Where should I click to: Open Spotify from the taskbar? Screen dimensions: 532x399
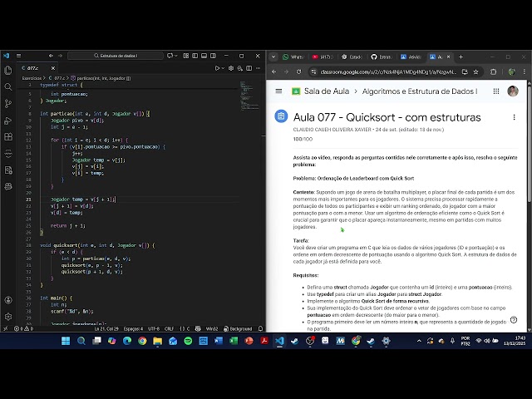coord(188,341)
